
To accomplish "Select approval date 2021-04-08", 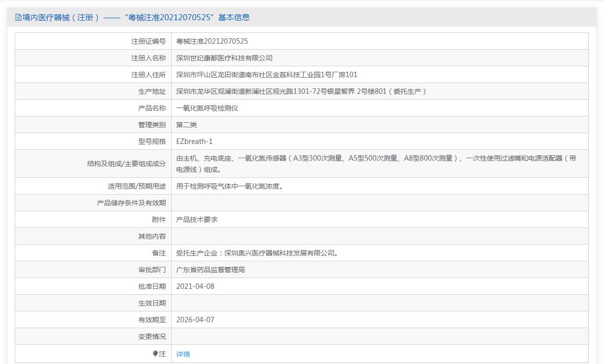I will (x=195, y=286).
